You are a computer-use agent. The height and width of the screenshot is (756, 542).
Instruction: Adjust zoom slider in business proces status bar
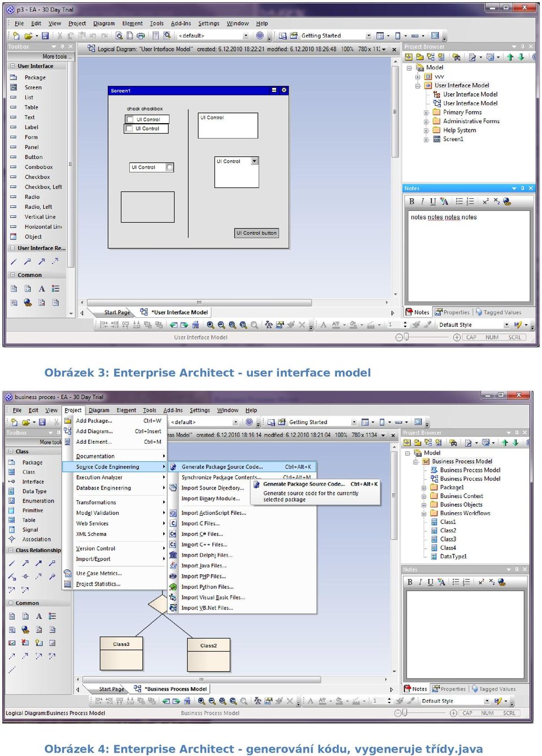point(405,713)
